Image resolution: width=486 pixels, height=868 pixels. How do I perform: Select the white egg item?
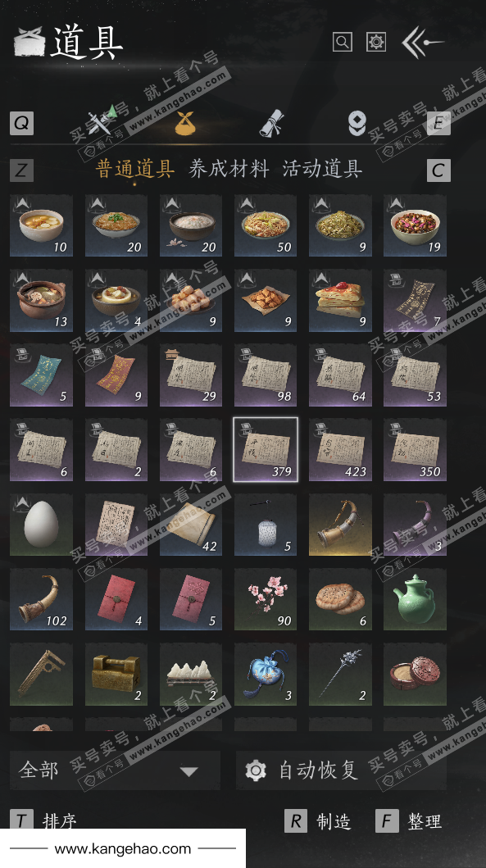[42, 525]
